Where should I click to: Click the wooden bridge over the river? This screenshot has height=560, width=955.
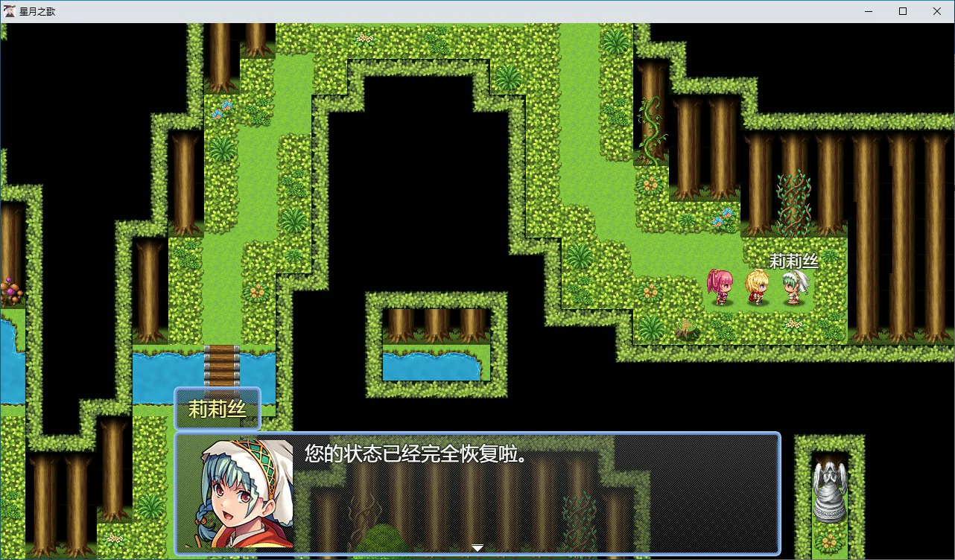click(x=223, y=364)
